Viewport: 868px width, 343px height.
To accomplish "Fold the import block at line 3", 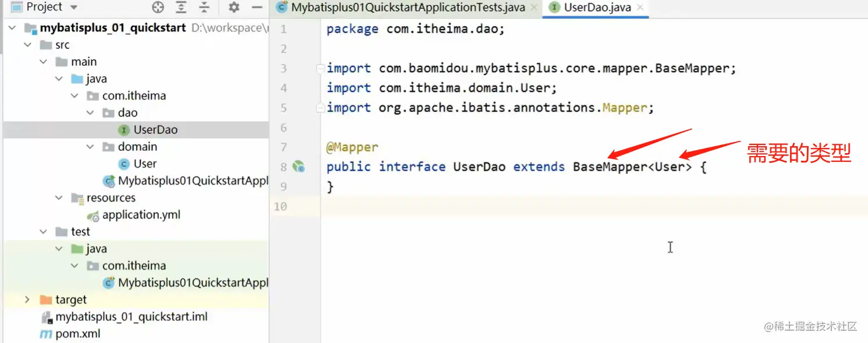I will click(x=320, y=69).
